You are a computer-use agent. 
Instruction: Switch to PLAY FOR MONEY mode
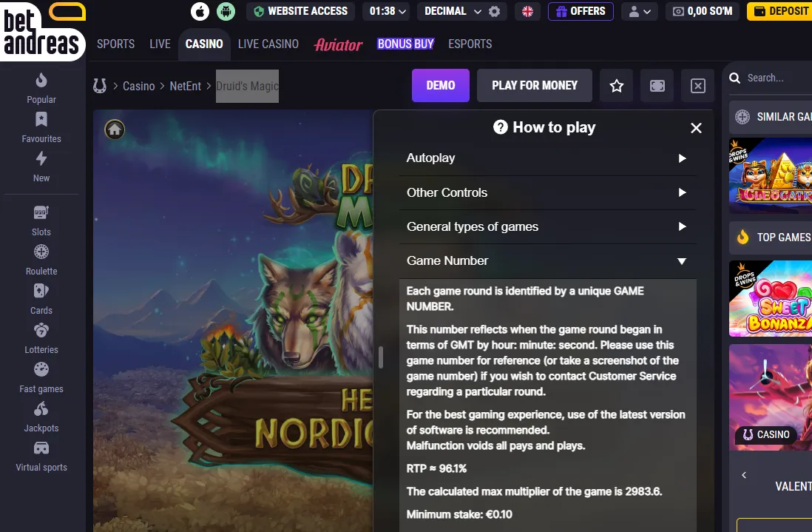(535, 86)
